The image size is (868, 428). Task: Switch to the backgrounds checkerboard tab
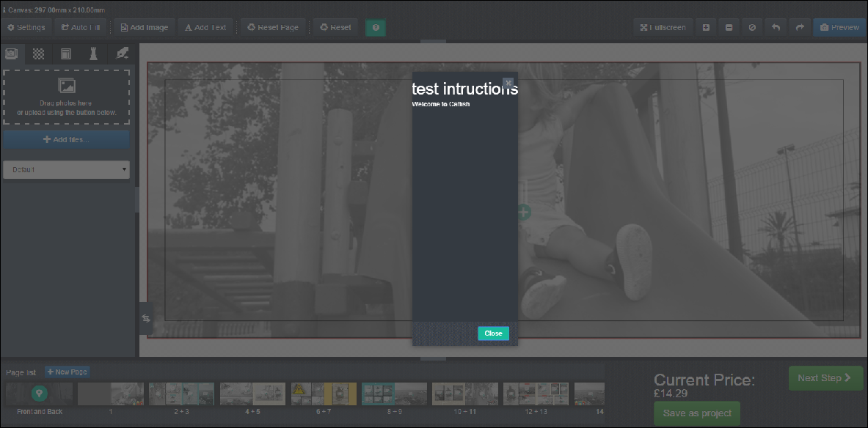pyautogui.click(x=38, y=53)
